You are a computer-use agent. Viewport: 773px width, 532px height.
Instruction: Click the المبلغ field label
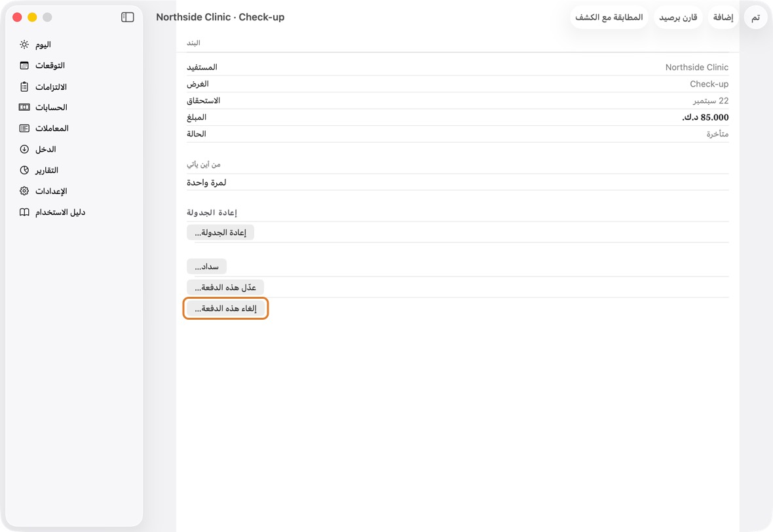tap(197, 117)
